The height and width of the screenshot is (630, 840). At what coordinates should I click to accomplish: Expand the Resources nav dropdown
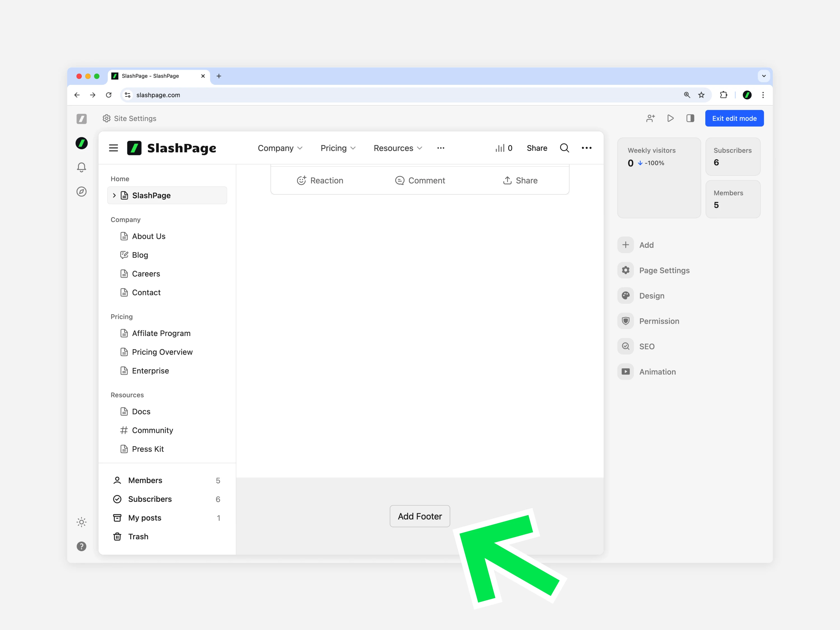tap(398, 148)
